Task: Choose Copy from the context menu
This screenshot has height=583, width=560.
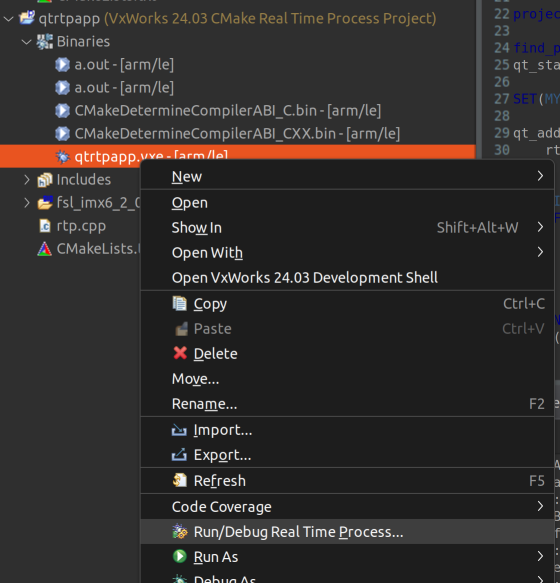Action: pyautogui.click(x=347, y=304)
